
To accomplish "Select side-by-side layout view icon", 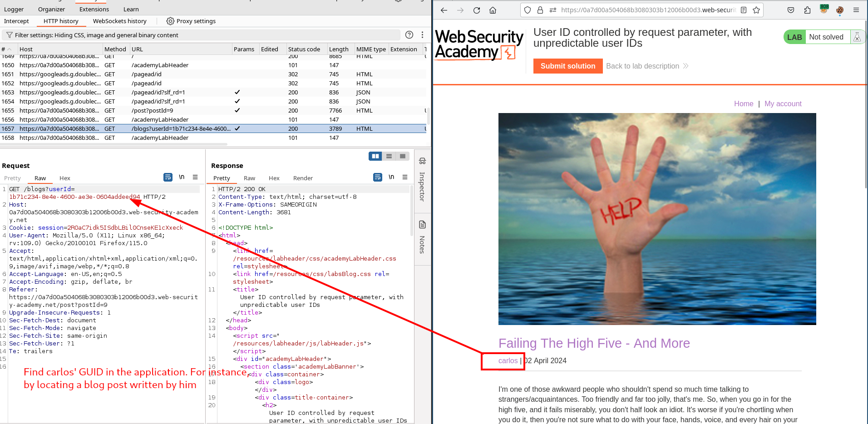I will click(375, 156).
